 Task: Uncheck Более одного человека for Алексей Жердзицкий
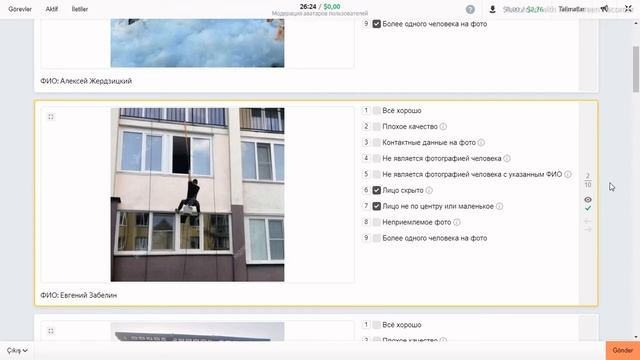377,24
